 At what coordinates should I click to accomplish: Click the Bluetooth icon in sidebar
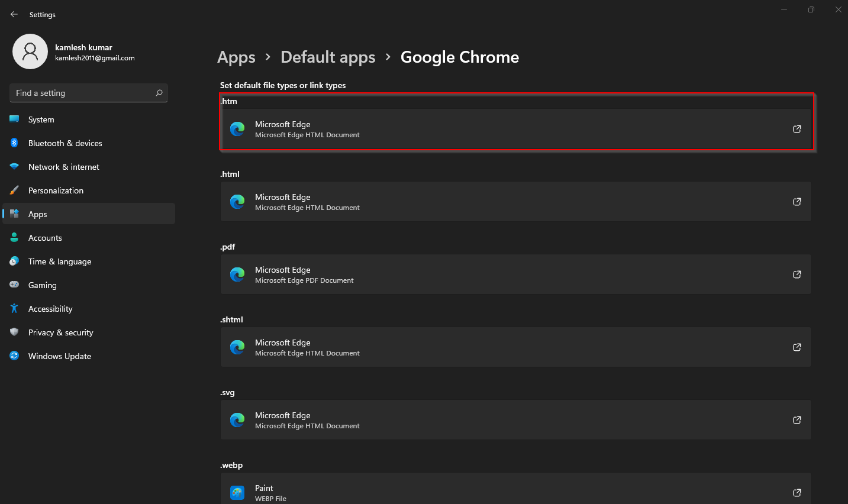(14, 143)
